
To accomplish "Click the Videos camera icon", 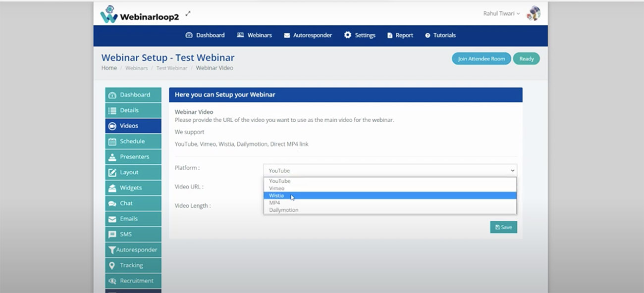I will click(112, 126).
